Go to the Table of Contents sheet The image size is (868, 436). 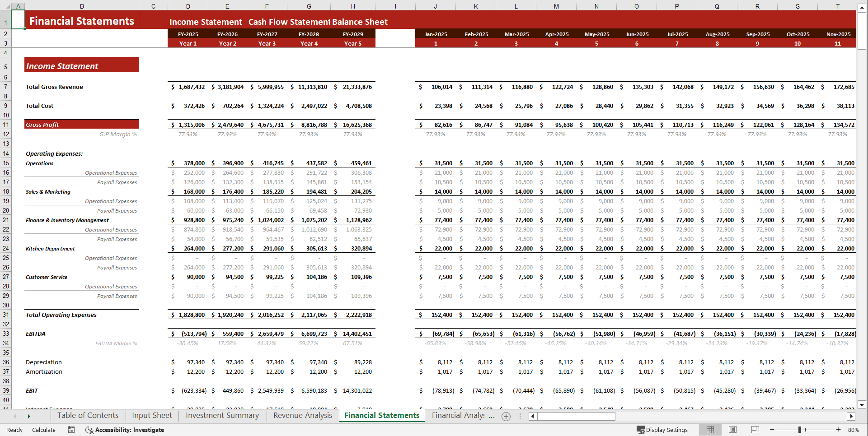[x=87, y=415]
